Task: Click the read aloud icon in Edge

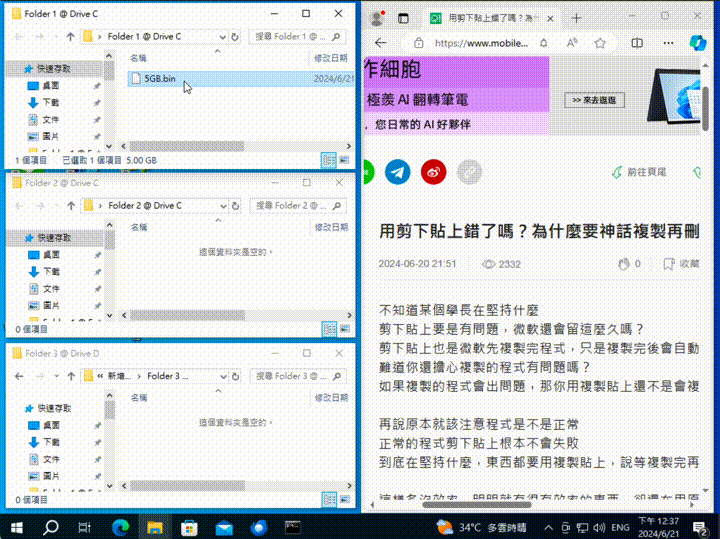Action: (x=572, y=43)
